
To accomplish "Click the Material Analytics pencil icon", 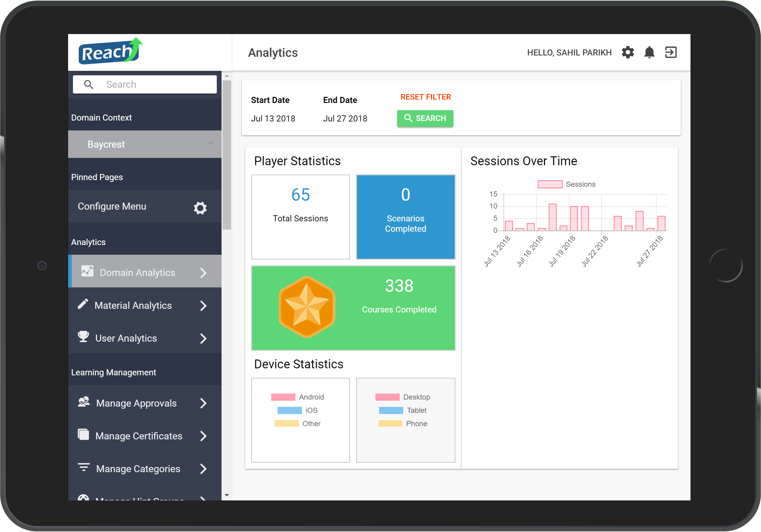I will pyautogui.click(x=83, y=304).
